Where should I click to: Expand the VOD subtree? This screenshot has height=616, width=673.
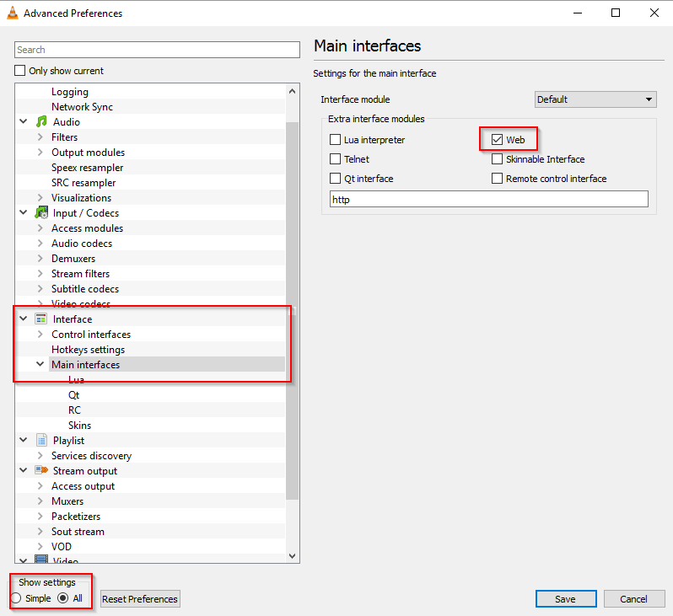(40, 546)
